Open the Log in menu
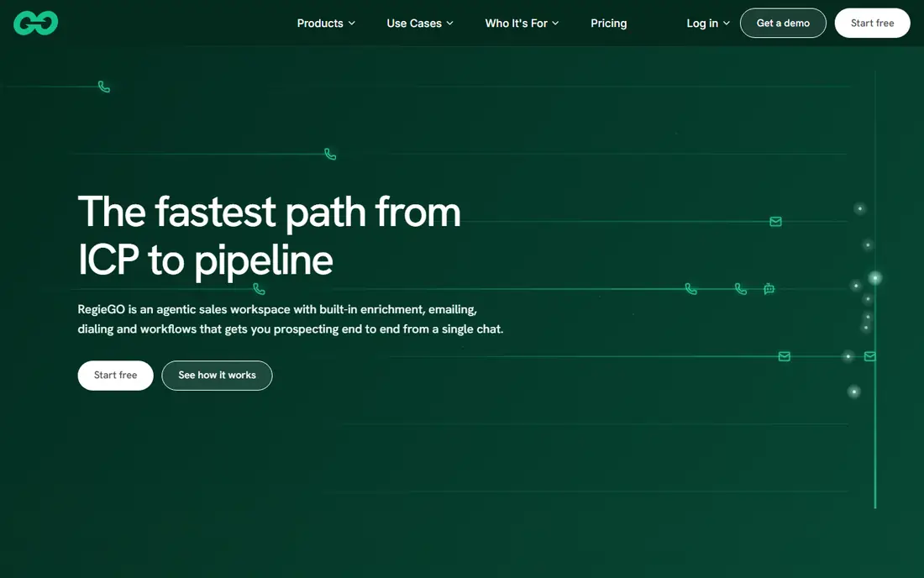Screen dimensions: 924x578 pos(708,24)
